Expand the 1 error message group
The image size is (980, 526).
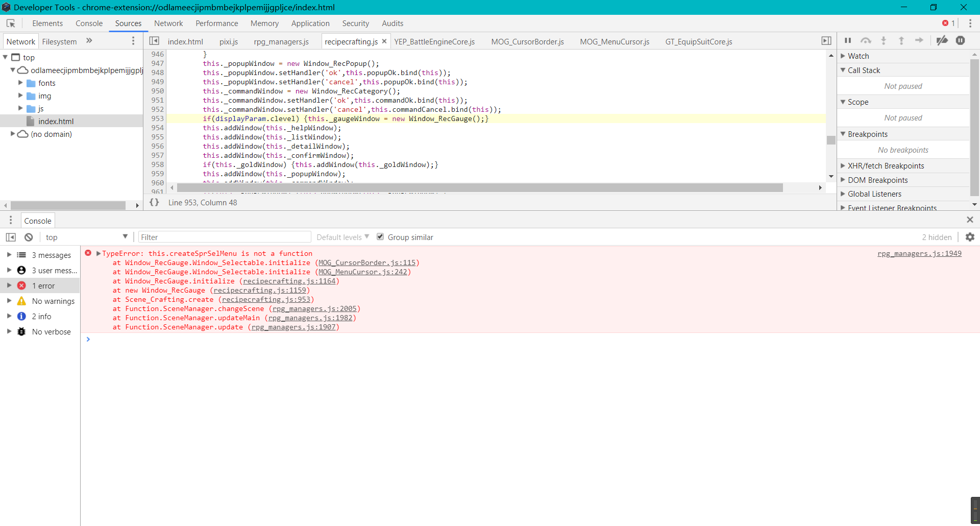pyautogui.click(x=9, y=285)
